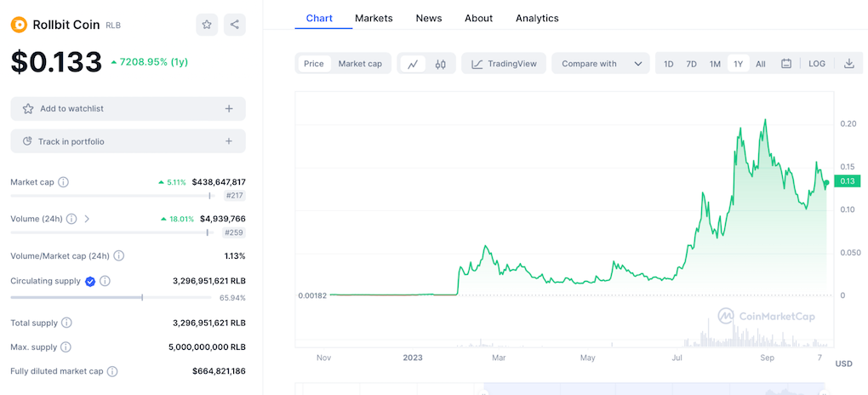Open the Chart tab
Viewport: 868px width, 395px height.
pos(319,18)
